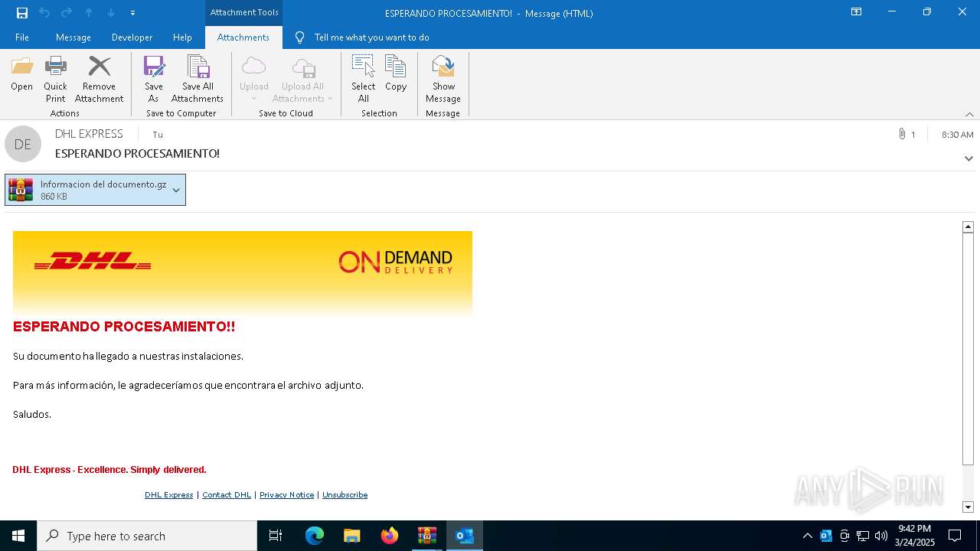Show Message body

(443, 79)
